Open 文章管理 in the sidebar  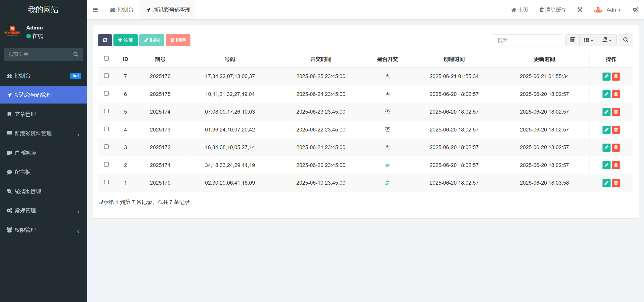click(25, 114)
